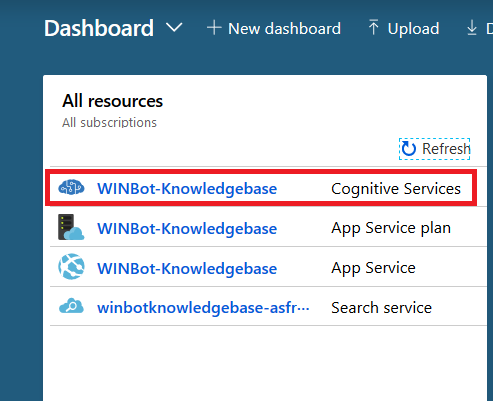This screenshot has height=401, width=493.
Task: Click the App Service plan server icon
Action: [71, 227]
